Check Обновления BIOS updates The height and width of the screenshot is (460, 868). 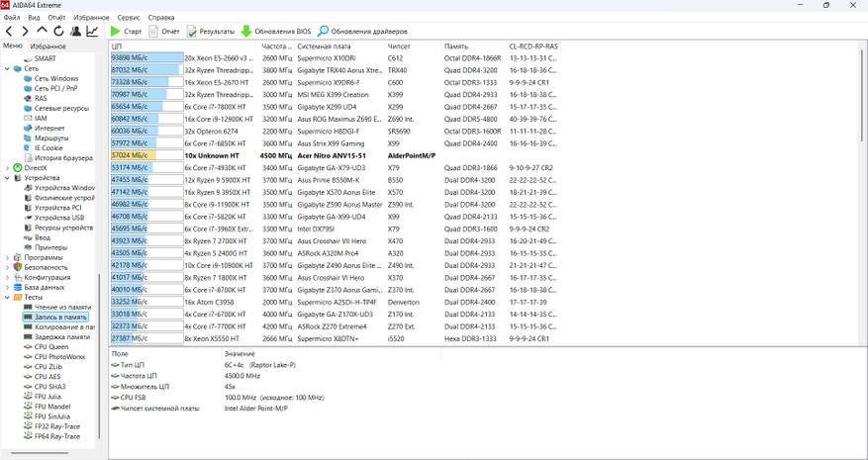pyautogui.click(x=276, y=32)
